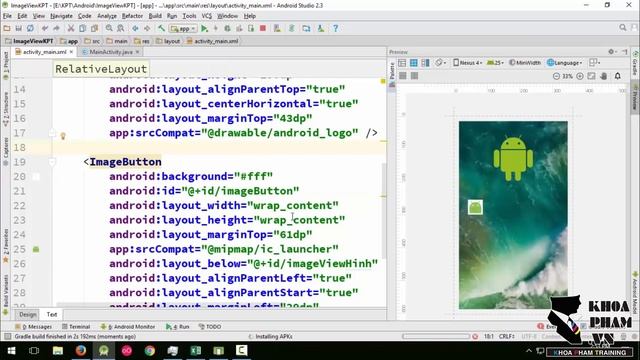640x360 pixels.
Task: Click the Debug app bug icon
Action: pos(227,29)
